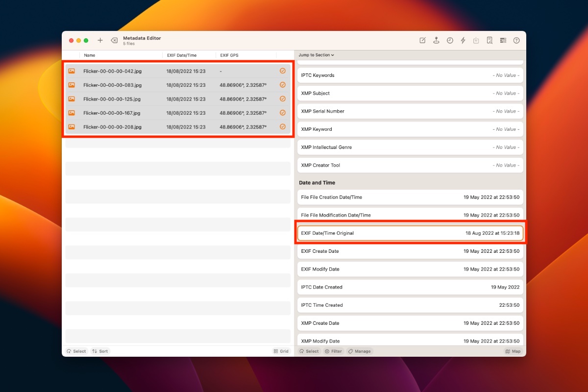This screenshot has height=392, width=588.
Task: Expand the Jump to Section dropdown
Action: pos(316,55)
